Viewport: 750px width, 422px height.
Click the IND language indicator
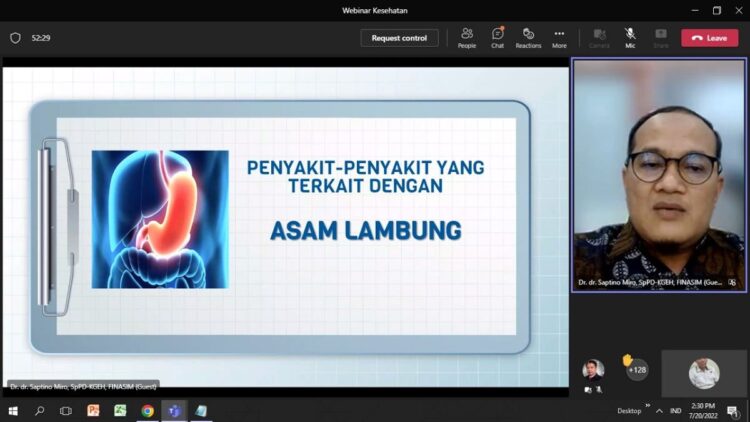(675, 411)
